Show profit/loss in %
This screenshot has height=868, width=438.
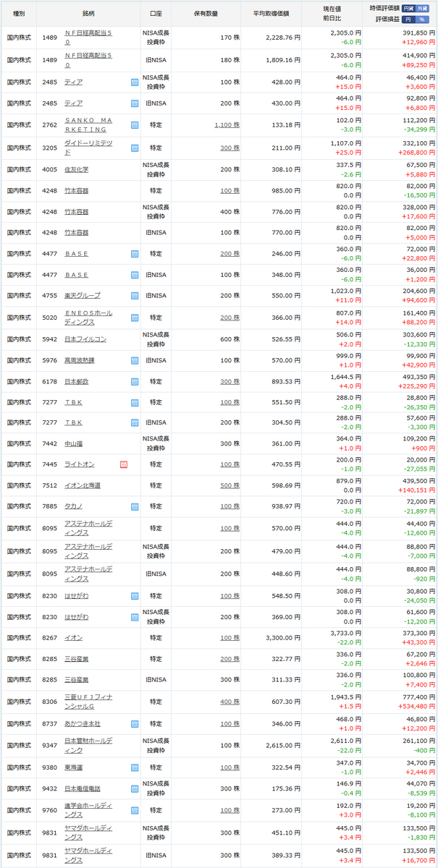point(421,18)
